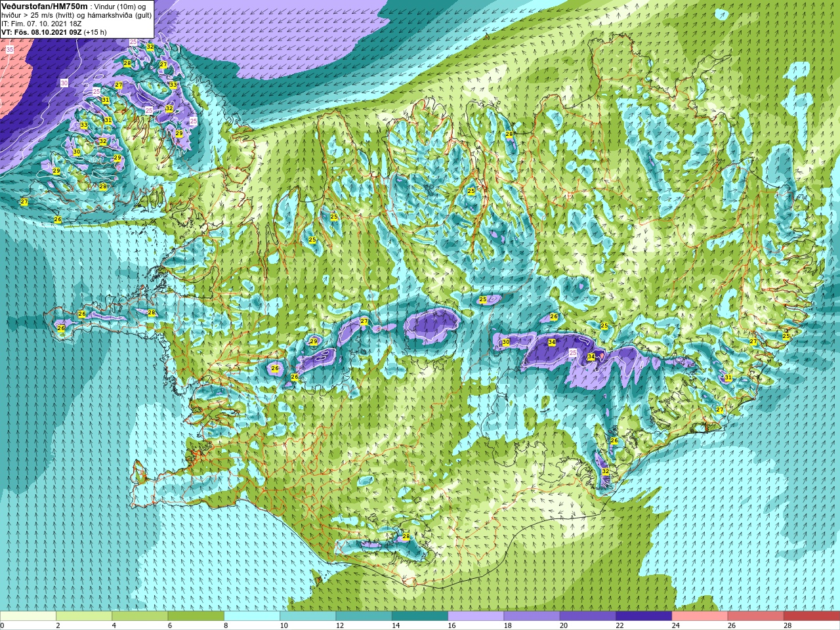This screenshot has width=840, height=630.
Task: Click legend tick value '8'
Action: tap(224, 625)
